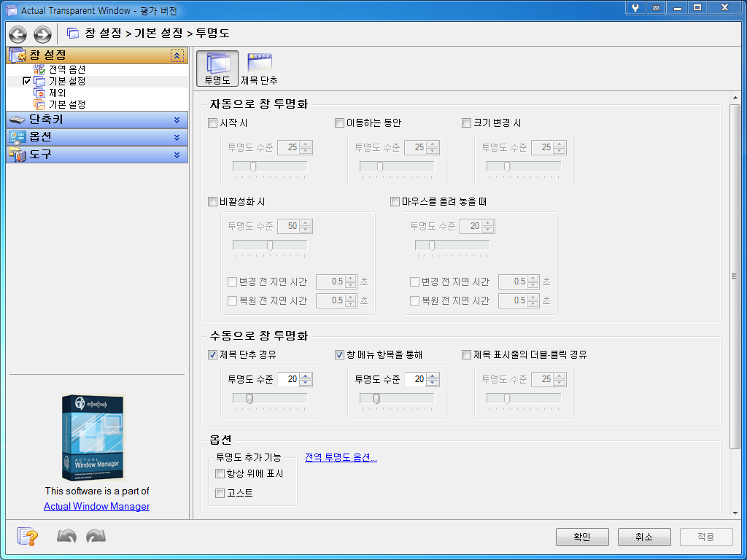
Task: Uncheck 제목 단추 경유 option
Action: pos(212,355)
